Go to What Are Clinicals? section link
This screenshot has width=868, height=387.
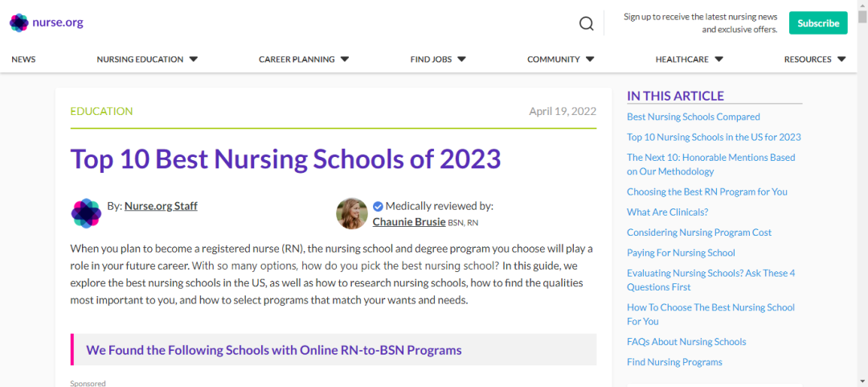pyautogui.click(x=668, y=212)
